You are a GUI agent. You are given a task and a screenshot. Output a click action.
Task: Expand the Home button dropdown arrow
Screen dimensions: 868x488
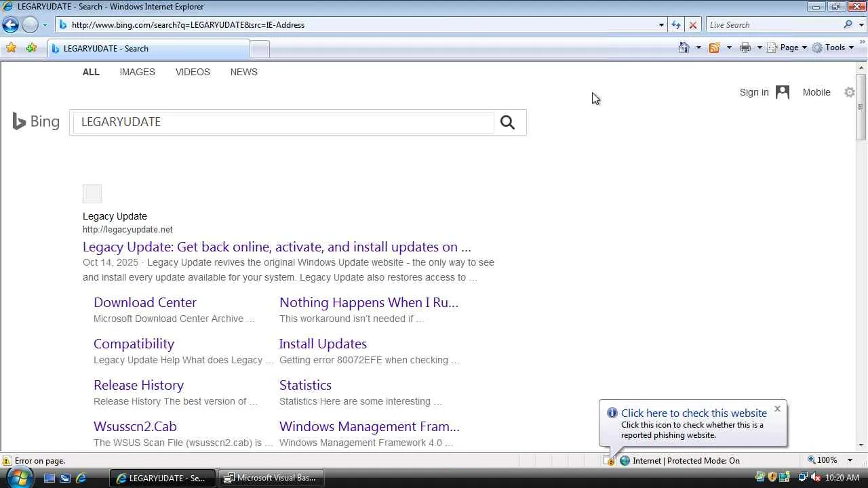698,47
